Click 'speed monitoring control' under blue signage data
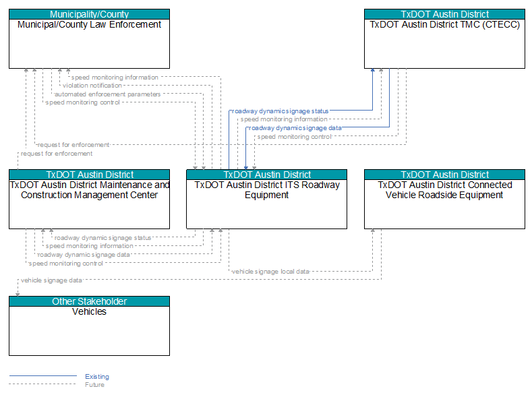 tap(294, 137)
